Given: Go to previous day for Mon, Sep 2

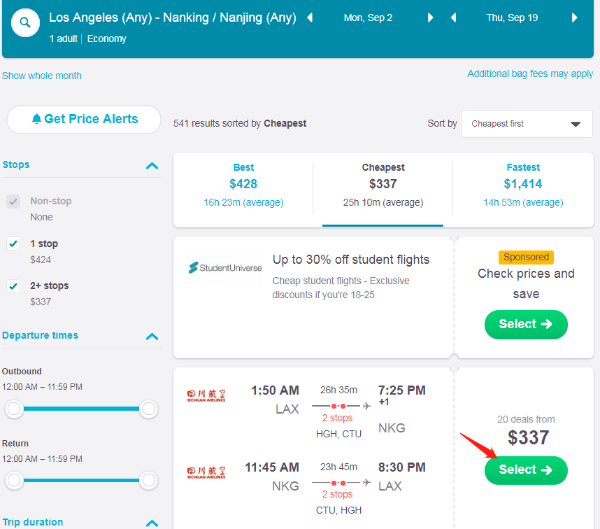Looking at the screenshot, I should (310, 18).
